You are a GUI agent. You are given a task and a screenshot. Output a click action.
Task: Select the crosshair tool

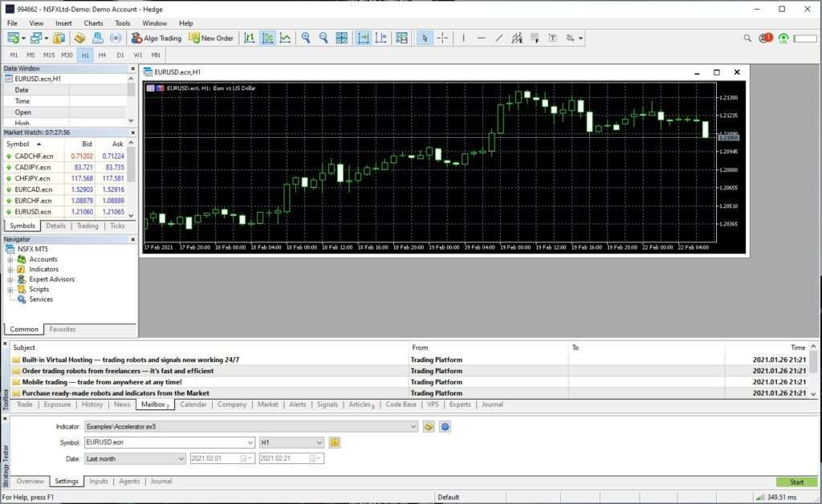(x=442, y=39)
